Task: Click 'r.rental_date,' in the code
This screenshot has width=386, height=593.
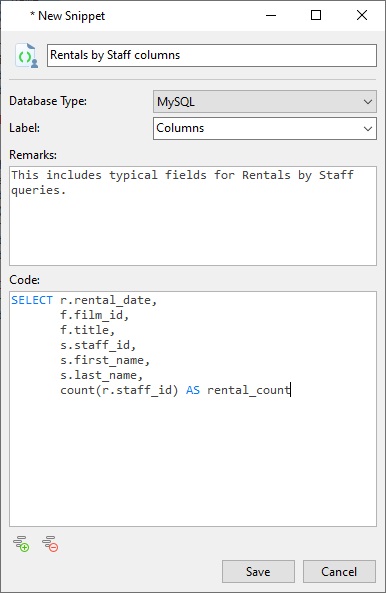Action: tap(109, 300)
